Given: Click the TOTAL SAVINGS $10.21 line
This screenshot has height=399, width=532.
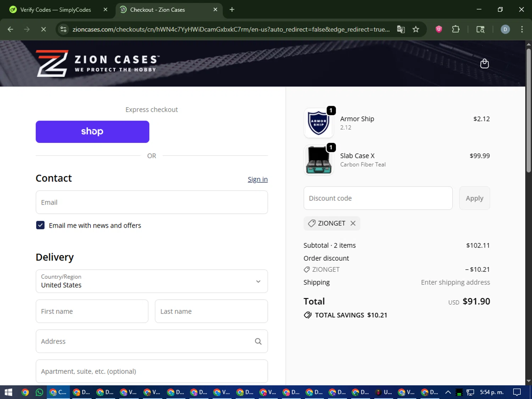Looking at the screenshot, I should [x=345, y=315].
